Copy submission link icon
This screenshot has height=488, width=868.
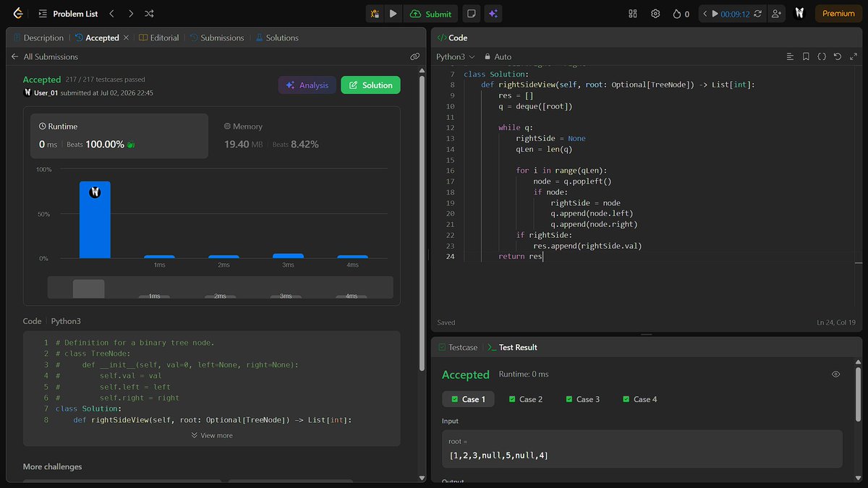point(414,56)
